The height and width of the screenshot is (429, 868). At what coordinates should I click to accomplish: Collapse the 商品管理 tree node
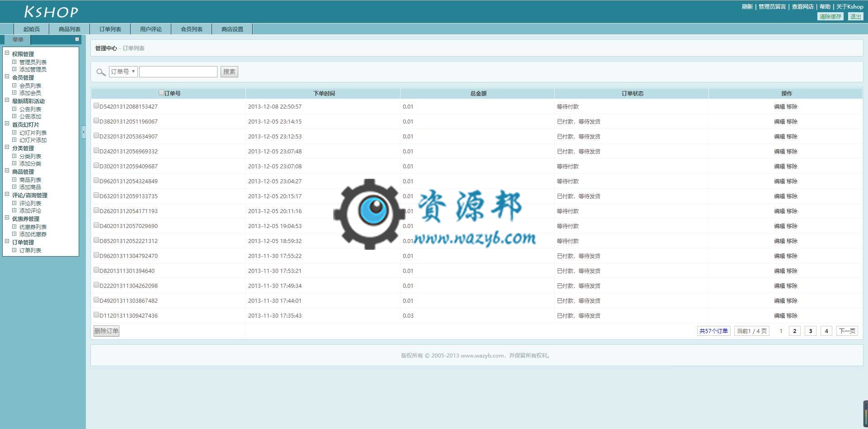tap(7, 171)
